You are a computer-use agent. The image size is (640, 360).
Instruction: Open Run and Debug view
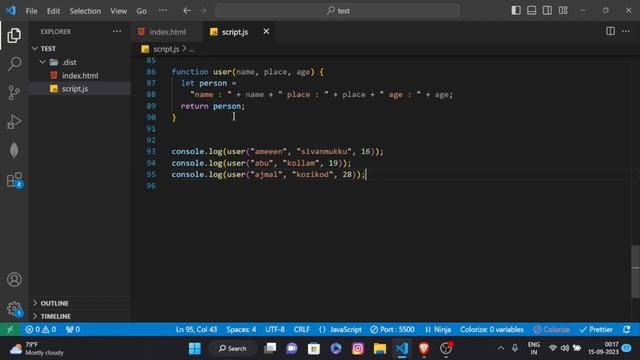14,122
